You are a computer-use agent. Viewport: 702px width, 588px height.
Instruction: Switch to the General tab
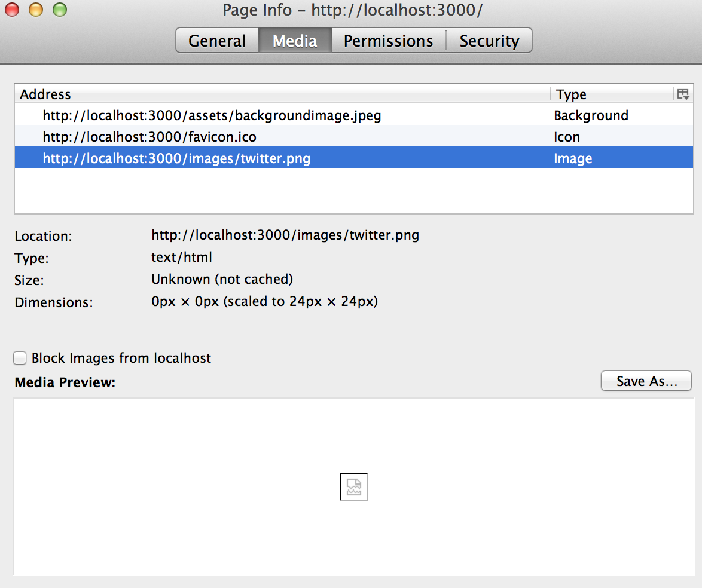tap(217, 41)
